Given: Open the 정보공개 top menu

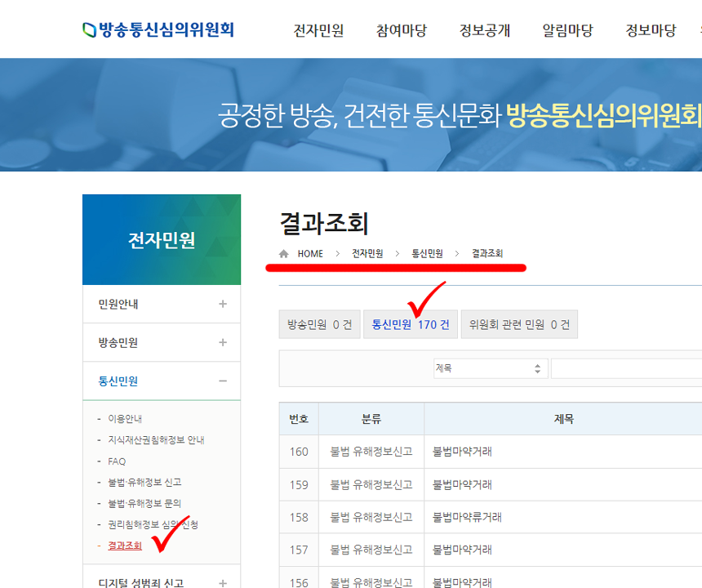Looking at the screenshot, I should [x=485, y=31].
